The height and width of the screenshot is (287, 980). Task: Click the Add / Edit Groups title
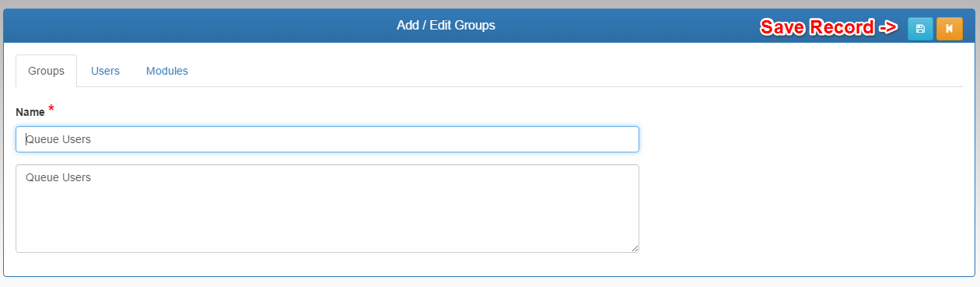(446, 26)
